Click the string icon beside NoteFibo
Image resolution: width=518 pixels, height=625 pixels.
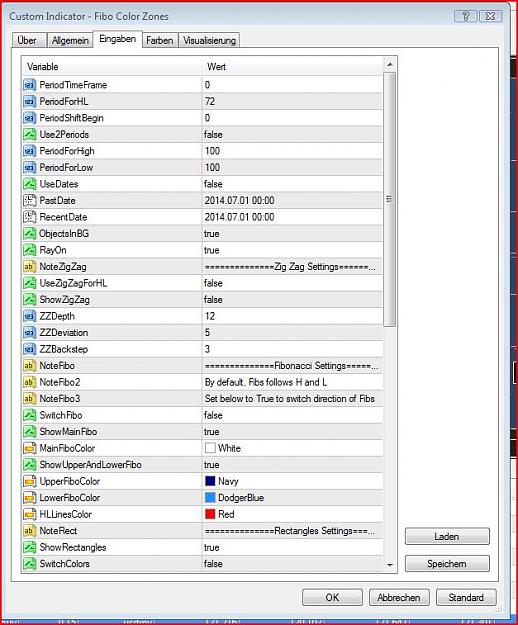pyautogui.click(x=29, y=366)
